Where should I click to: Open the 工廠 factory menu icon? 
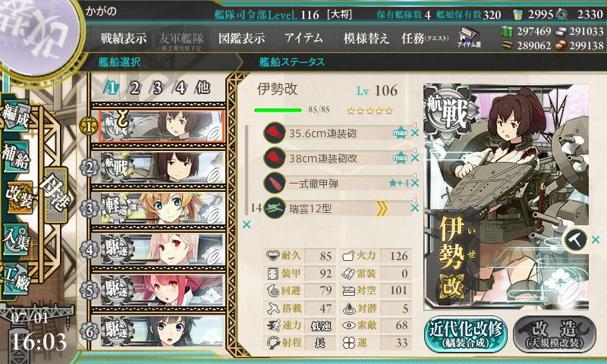pyautogui.click(x=16, y=279)
